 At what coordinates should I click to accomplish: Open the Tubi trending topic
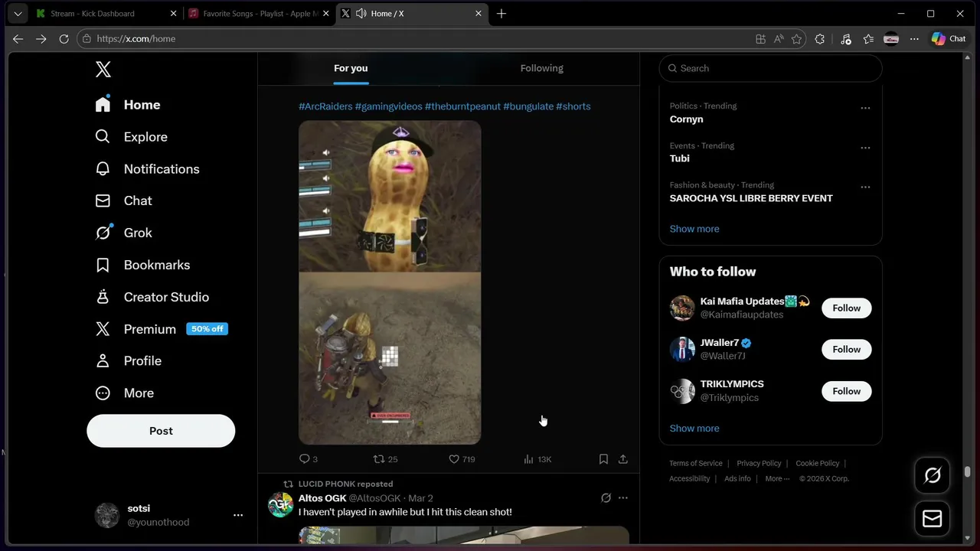coord(680,158)
